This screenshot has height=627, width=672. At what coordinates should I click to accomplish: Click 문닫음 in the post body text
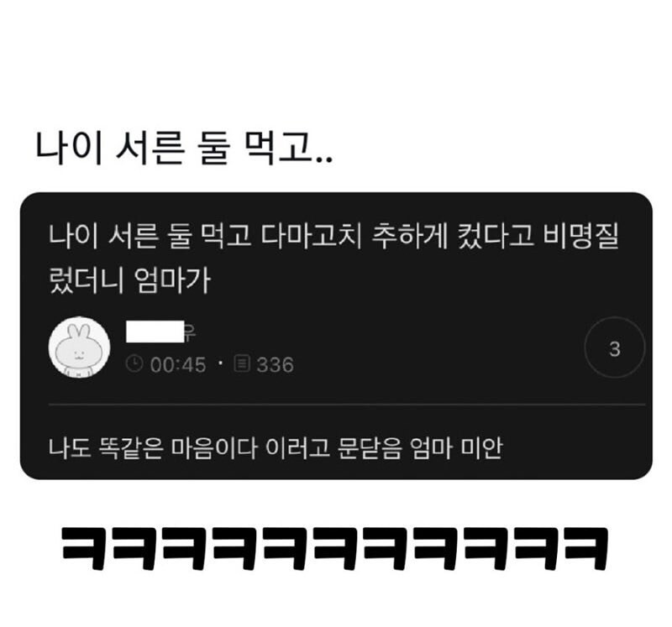point(370,448)
